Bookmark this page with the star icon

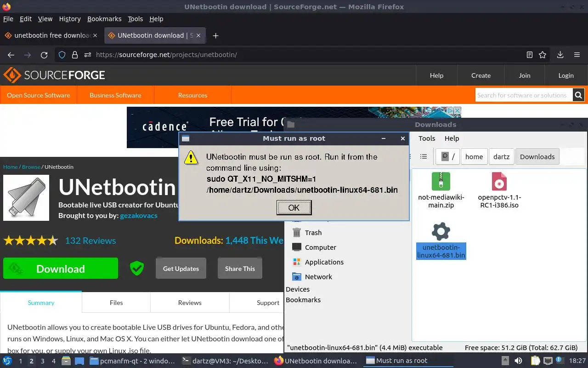[x=543, y=55]
